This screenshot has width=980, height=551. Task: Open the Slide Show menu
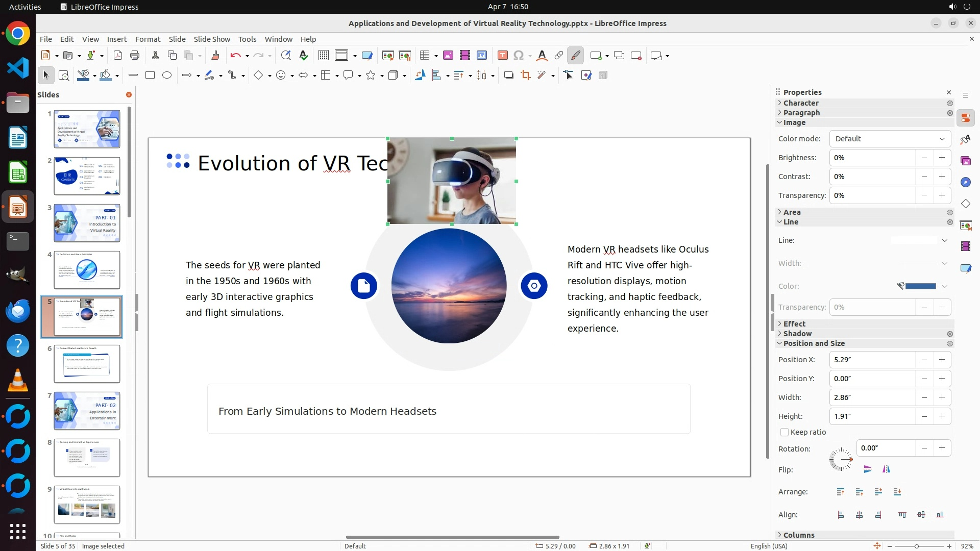[x=211, y=39]
